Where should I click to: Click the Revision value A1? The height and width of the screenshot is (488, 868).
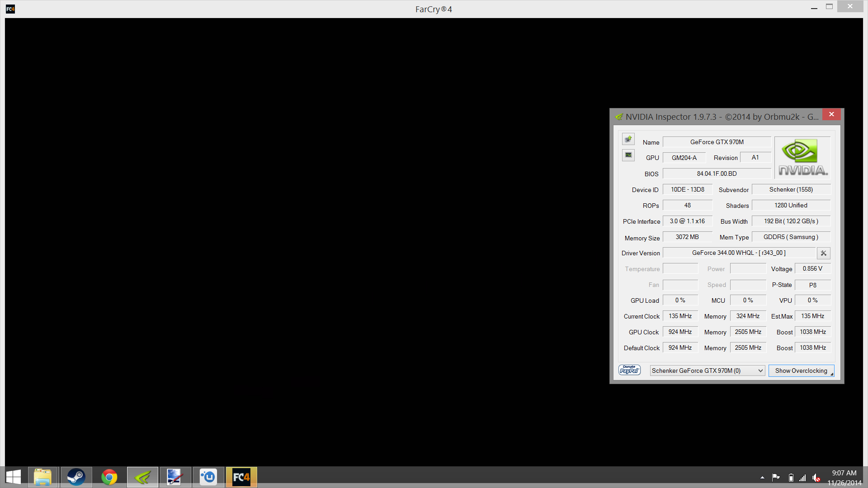[x=755, y=157]
